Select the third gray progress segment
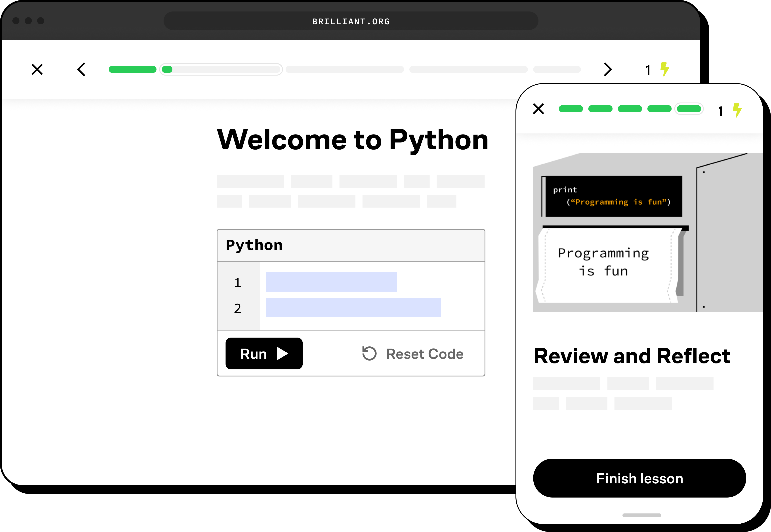 344,69
